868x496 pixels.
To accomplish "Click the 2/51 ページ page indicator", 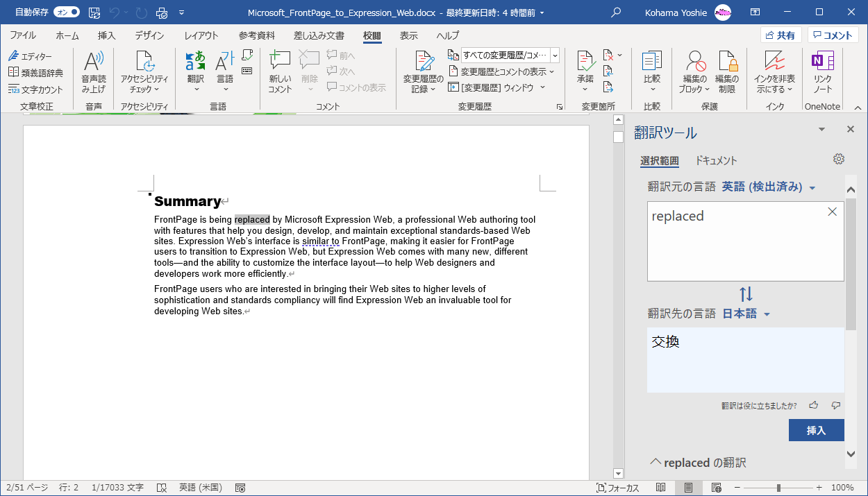I will (27, 488).
